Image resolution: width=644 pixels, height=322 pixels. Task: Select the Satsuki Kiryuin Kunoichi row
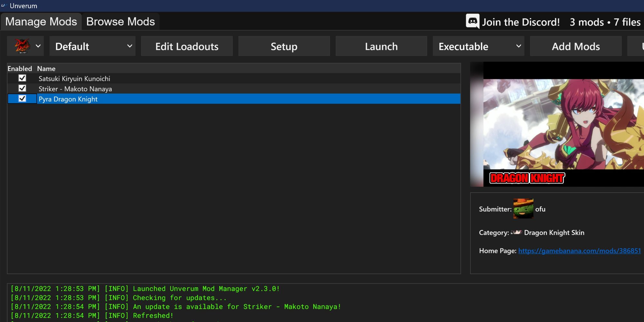click(x=234, y=78)
